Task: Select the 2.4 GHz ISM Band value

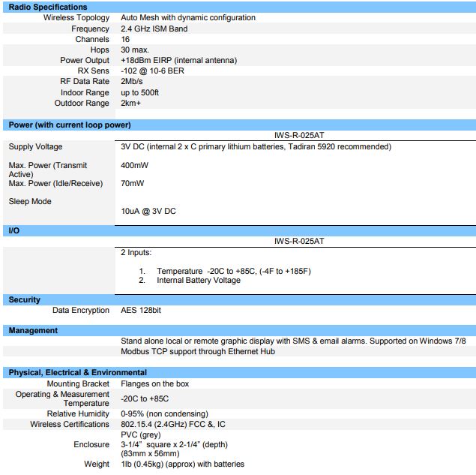Action: click(154, 29)
